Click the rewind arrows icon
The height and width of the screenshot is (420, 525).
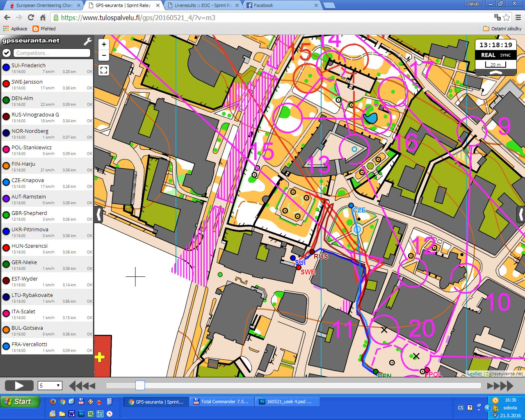pos(82,386)
